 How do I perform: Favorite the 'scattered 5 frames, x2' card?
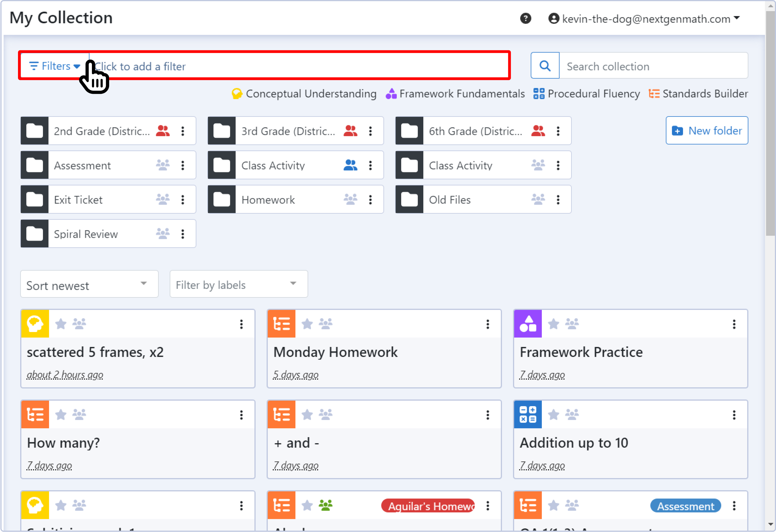coord(61,324)
